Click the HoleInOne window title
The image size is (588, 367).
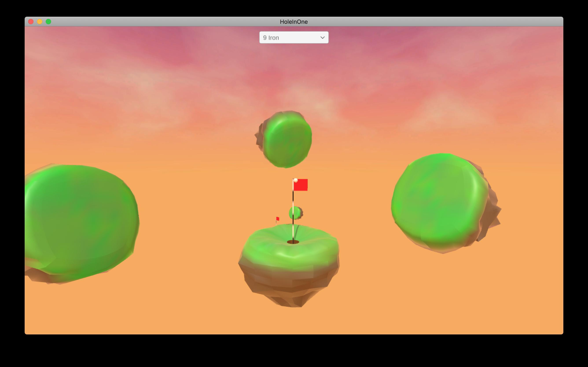[x=294, y=22]
